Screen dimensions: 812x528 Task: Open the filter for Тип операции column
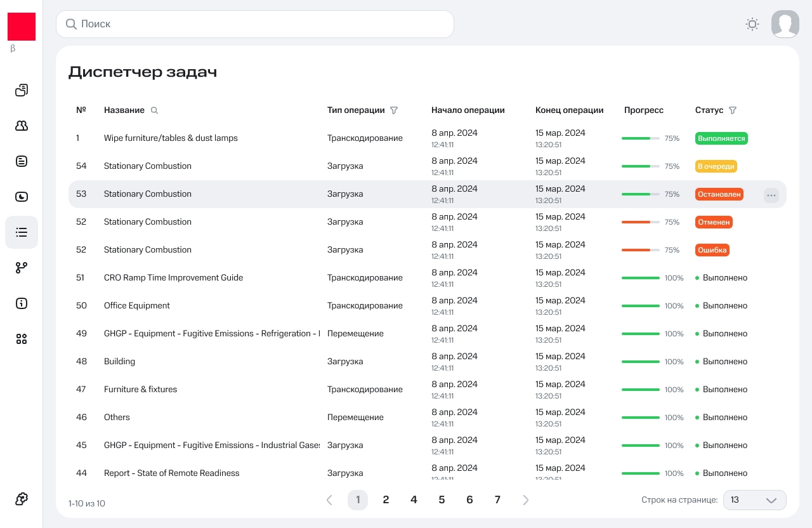[x=394, y=110]
